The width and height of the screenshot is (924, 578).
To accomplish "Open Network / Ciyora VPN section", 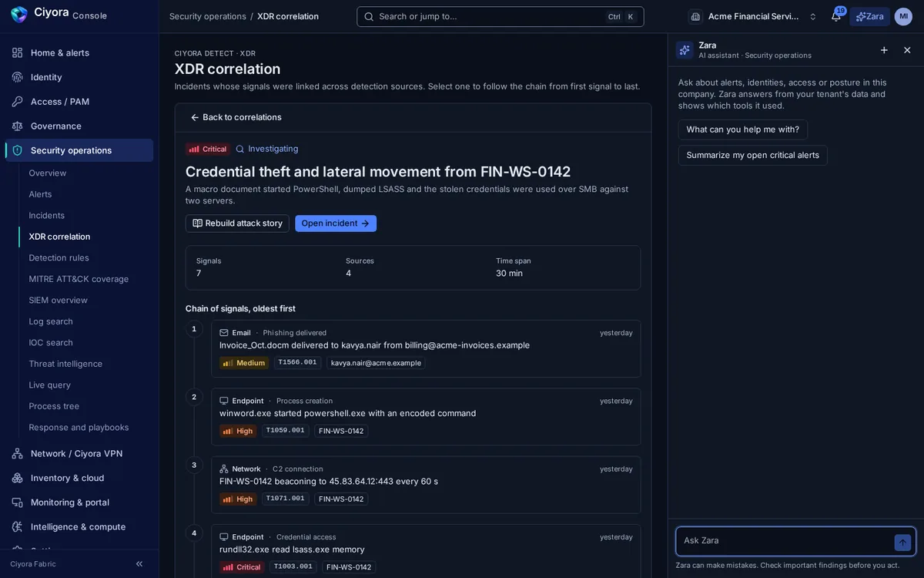I will pyautogui.click(x=79, y=453).
